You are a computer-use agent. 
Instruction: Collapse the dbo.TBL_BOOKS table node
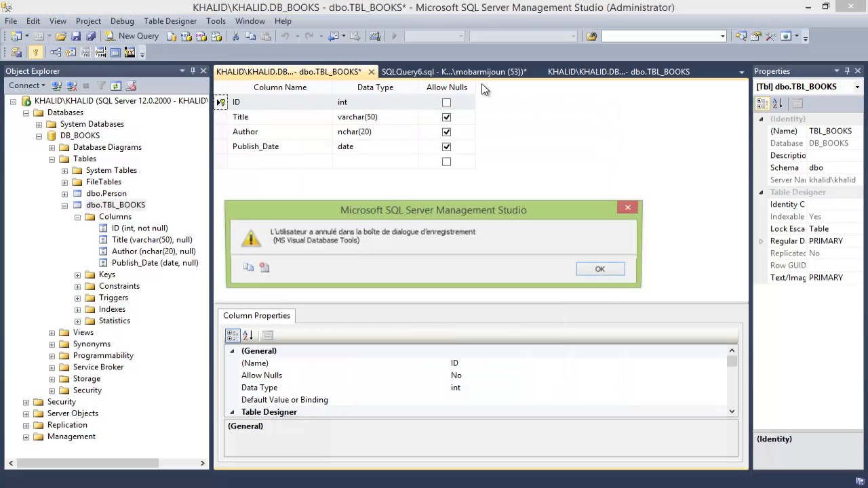click(x=65, y=205)
